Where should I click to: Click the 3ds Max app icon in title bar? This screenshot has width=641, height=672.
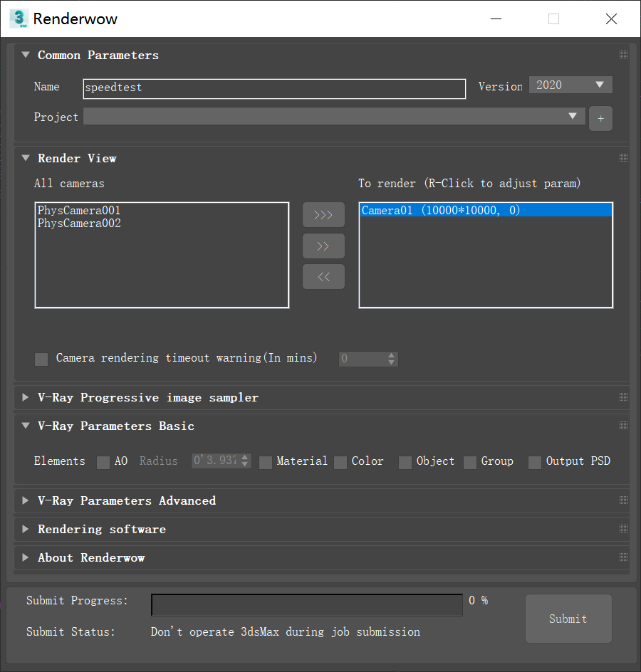point(19,19)
